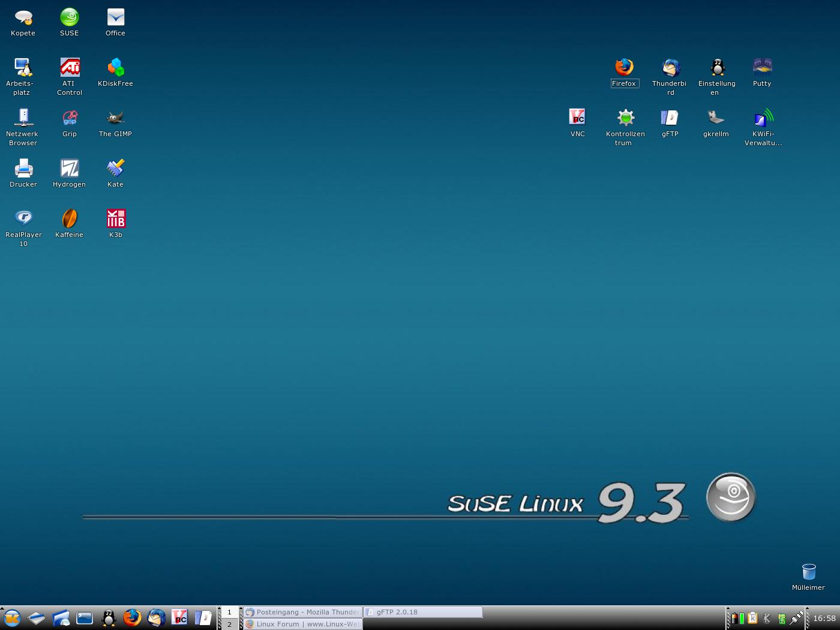The width and height of the screenshot is (840, 630).
Task: Click the 16:58 clock
Action: click(824, 618)
